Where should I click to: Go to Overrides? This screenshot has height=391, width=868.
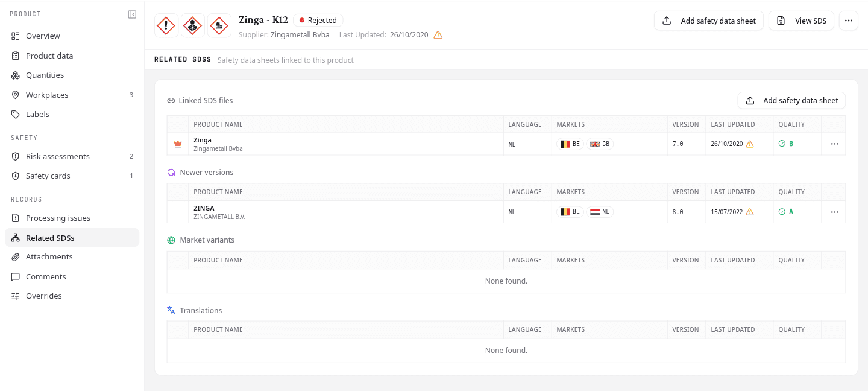72,296
